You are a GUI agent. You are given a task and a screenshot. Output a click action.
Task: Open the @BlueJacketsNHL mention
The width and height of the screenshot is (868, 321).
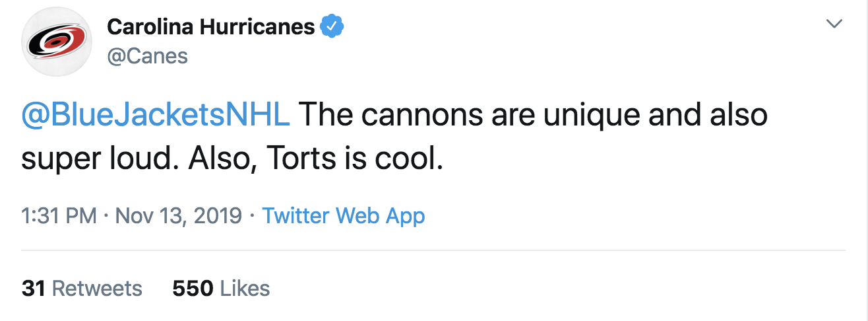point(156,115)
